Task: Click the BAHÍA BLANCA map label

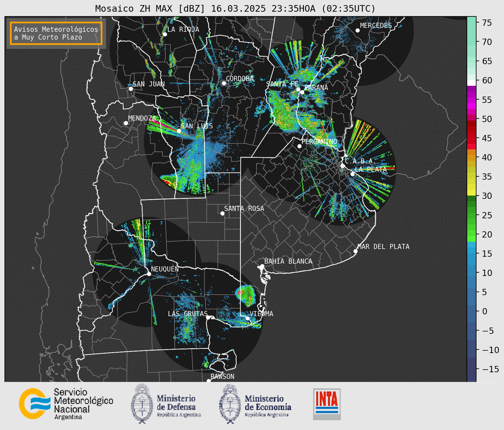Action: (x=288, y=261)
